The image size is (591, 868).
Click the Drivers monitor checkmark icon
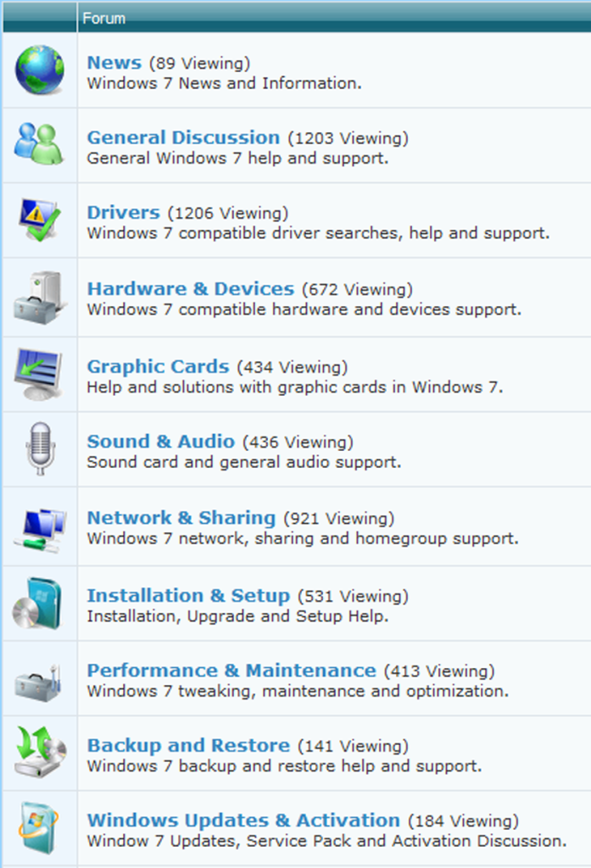39,220
